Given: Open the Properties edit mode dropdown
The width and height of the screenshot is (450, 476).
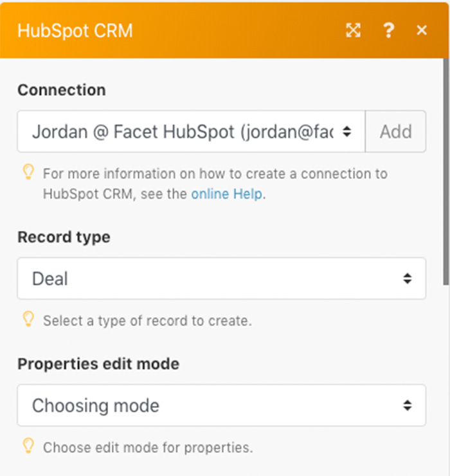Looking at the screenshot, I should (x=222, y=405).
